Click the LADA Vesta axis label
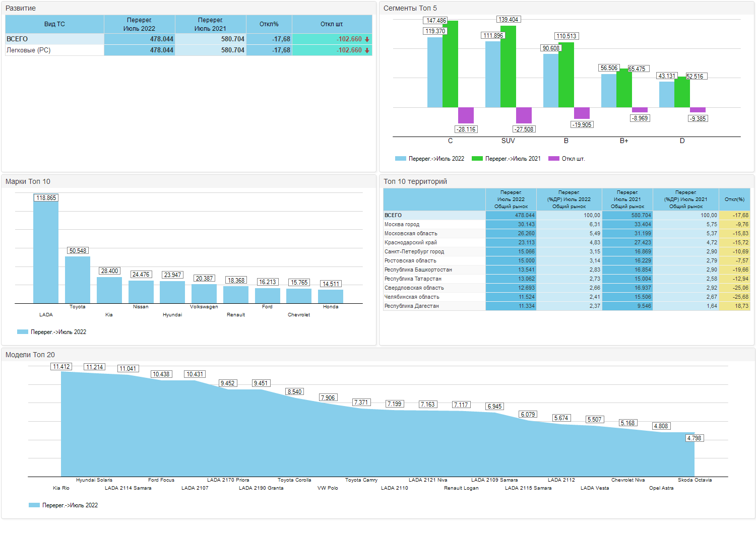 pyautogui.click(x=595, y=488)
